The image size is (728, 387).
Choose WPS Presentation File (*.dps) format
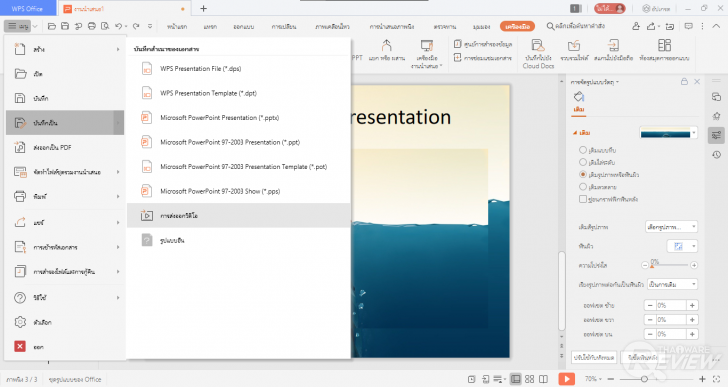(239, 69)
